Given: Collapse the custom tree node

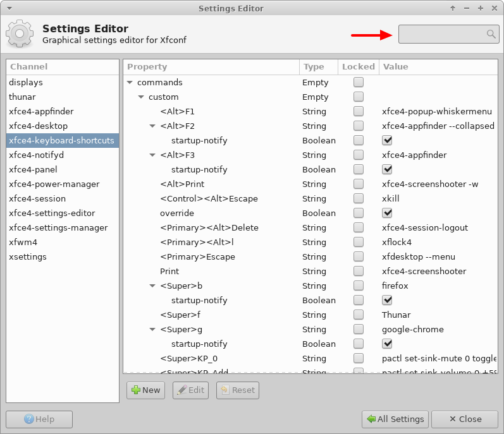Looking at the screenshot, I should click(x=142, y=97).
